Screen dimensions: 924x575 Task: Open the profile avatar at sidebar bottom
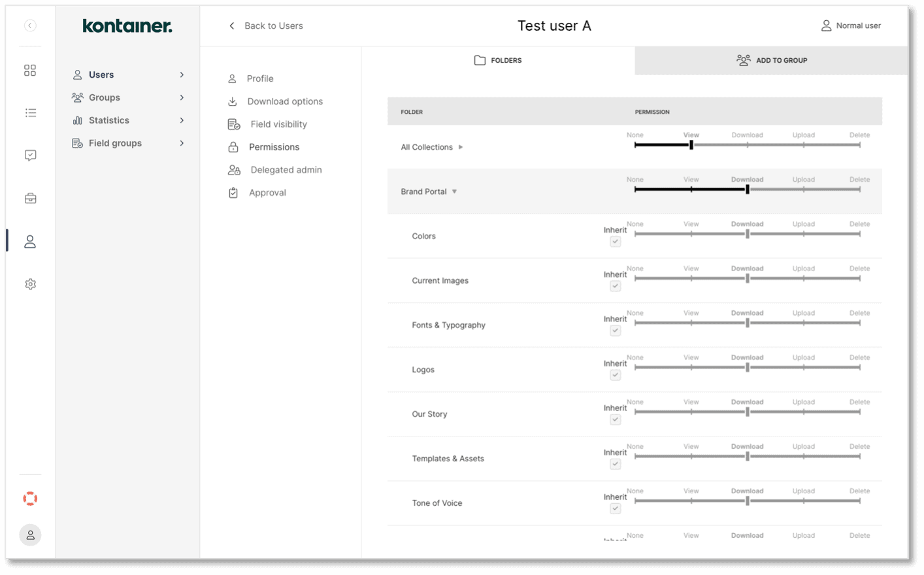[x=30, y=534]
